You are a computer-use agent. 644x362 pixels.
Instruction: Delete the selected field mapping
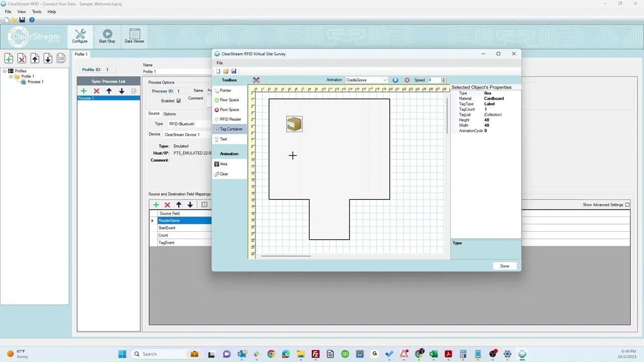click(x=167, y=205)
